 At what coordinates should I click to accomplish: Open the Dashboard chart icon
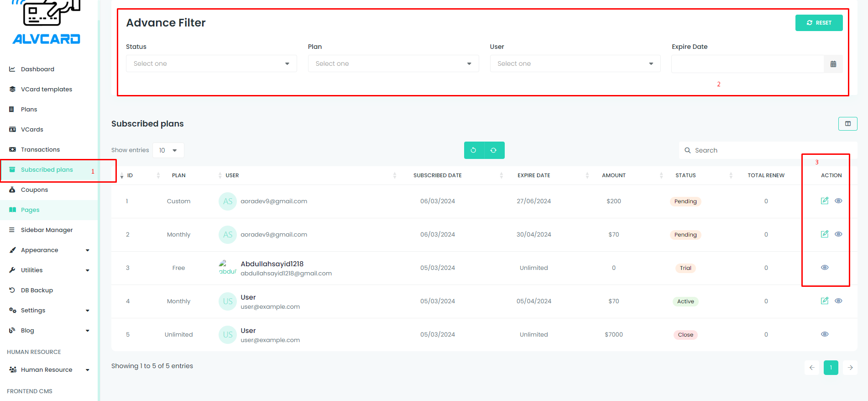tap(12, 69)
